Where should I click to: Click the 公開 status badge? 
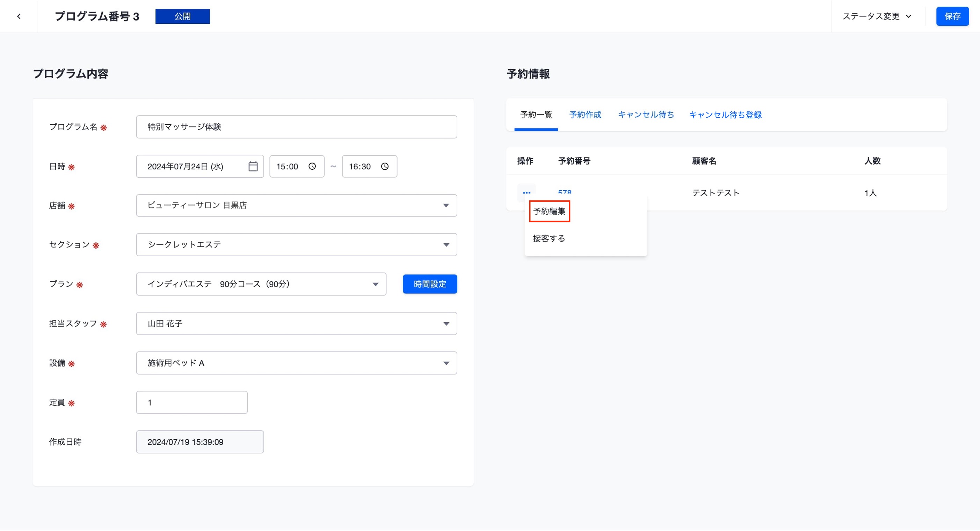click(183, 16)
